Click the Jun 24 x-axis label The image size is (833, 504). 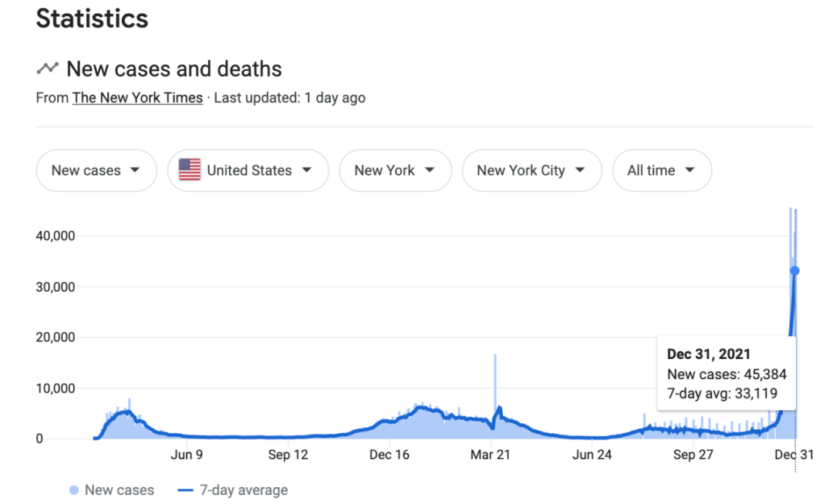(x=592, y=455)
